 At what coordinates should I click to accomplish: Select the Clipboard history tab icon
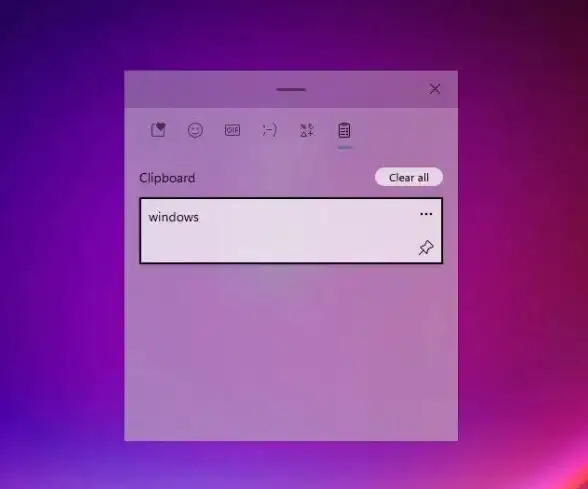(344, 130)
